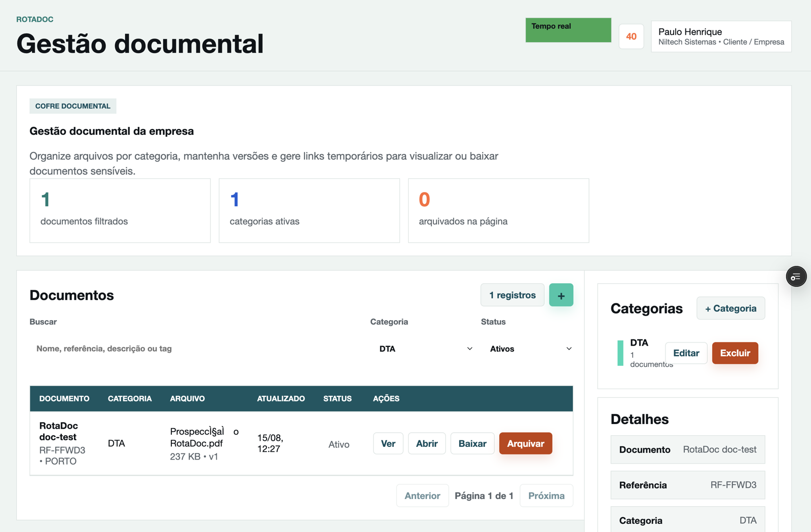Click the green plus add-document button
The image size is (811, 532).
(561, 295)
